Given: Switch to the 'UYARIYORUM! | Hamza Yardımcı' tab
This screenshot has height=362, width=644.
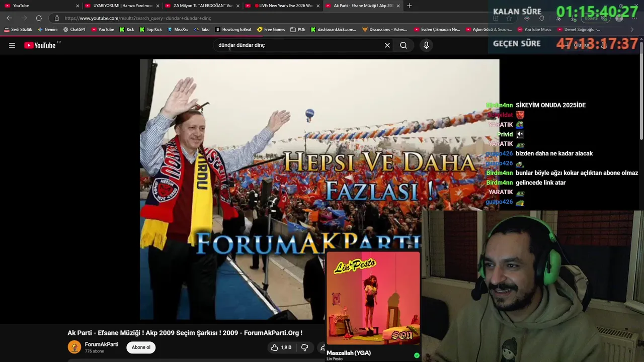Looking at the screenshot, I should [x=122, y=6].
